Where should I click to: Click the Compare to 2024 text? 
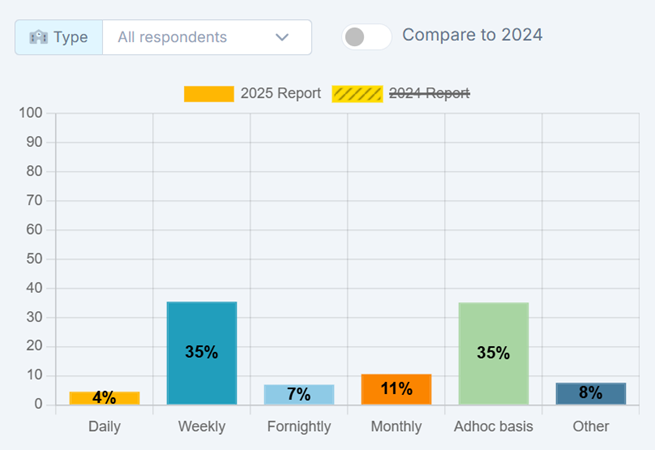click(x=472, y=35)
